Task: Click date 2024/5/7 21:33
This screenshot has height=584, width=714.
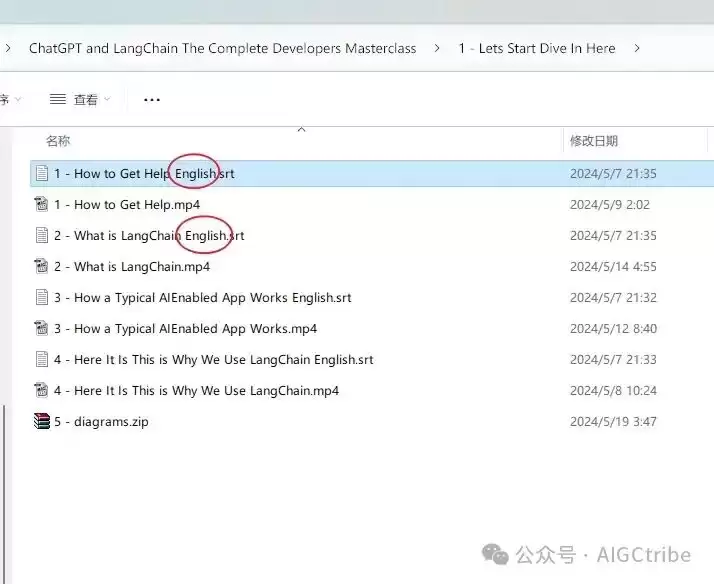Action: click(x=613, y=359)
